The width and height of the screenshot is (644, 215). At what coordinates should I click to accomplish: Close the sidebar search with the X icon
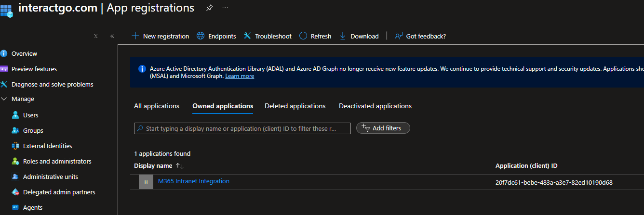tap(96, 36)
